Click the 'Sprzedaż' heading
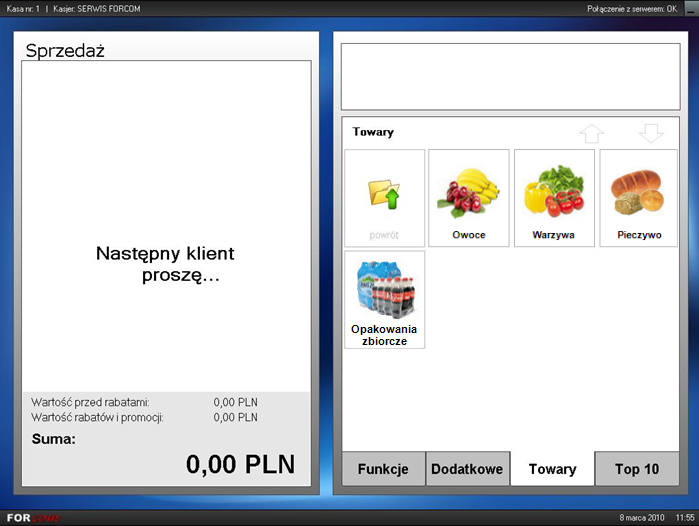The height and width of the screenshot is (526, 699). [x=65, y=51]
